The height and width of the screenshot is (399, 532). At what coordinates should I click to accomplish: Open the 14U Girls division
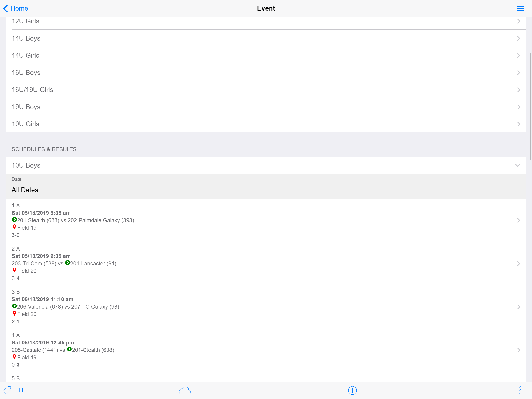[x=266, y=55]
